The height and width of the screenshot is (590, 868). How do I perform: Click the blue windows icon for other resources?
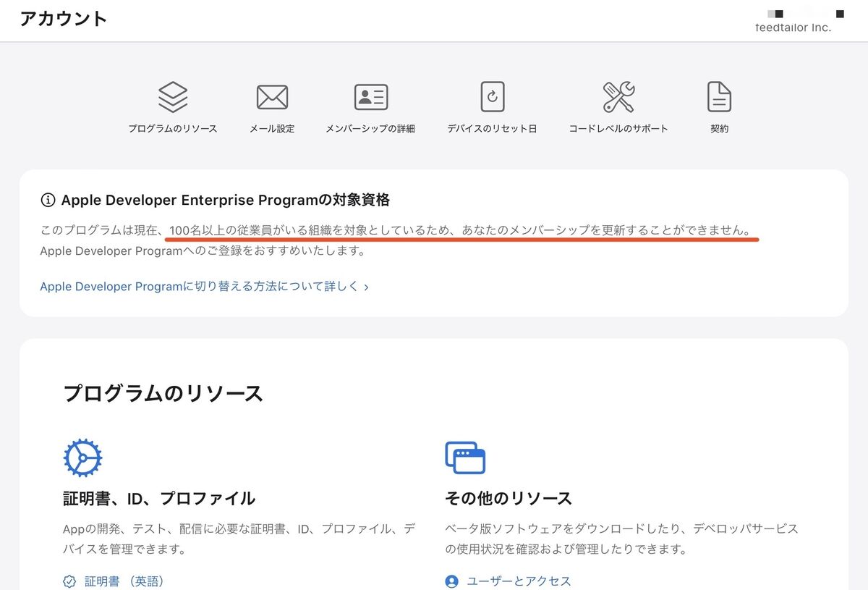pos(465,458)
